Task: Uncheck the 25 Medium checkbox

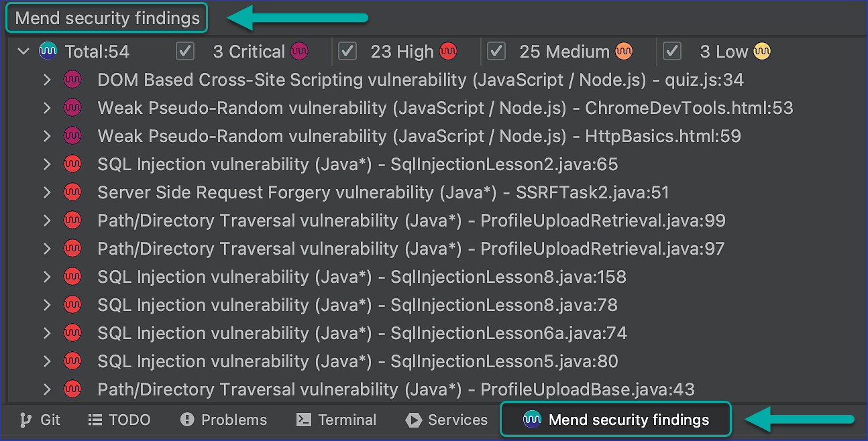Action: tap(496, 51)
